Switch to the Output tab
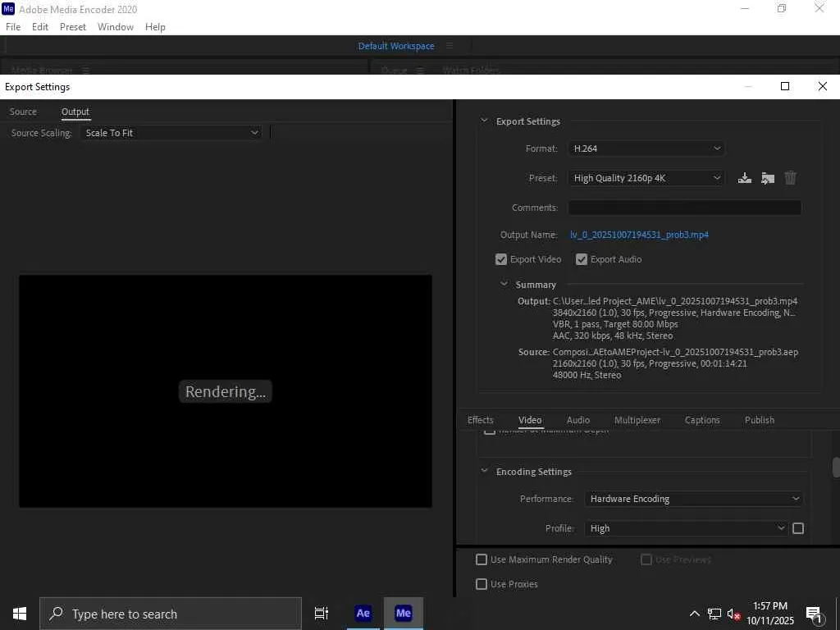The width and height of the screenshot is (840, 630). 75,112
